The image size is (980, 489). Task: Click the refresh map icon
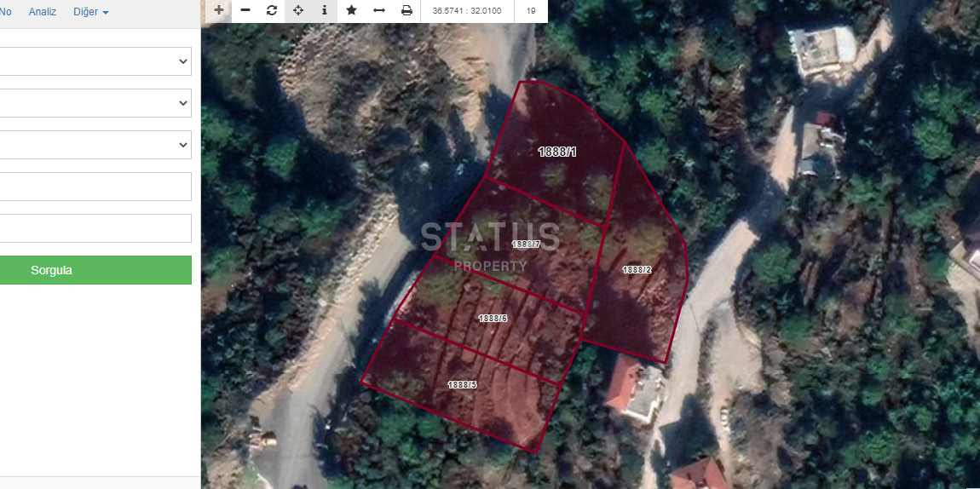click(272, 10)
